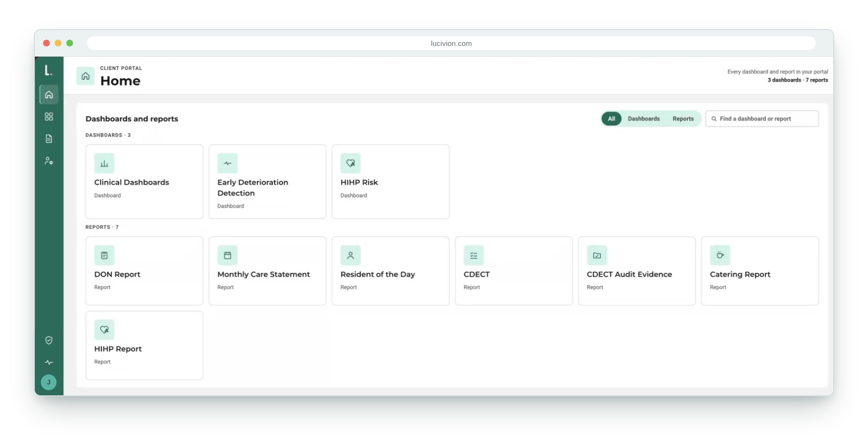Click the heart icon on the HIHP Risk card

pyautogui.click(x=350, y=164)
